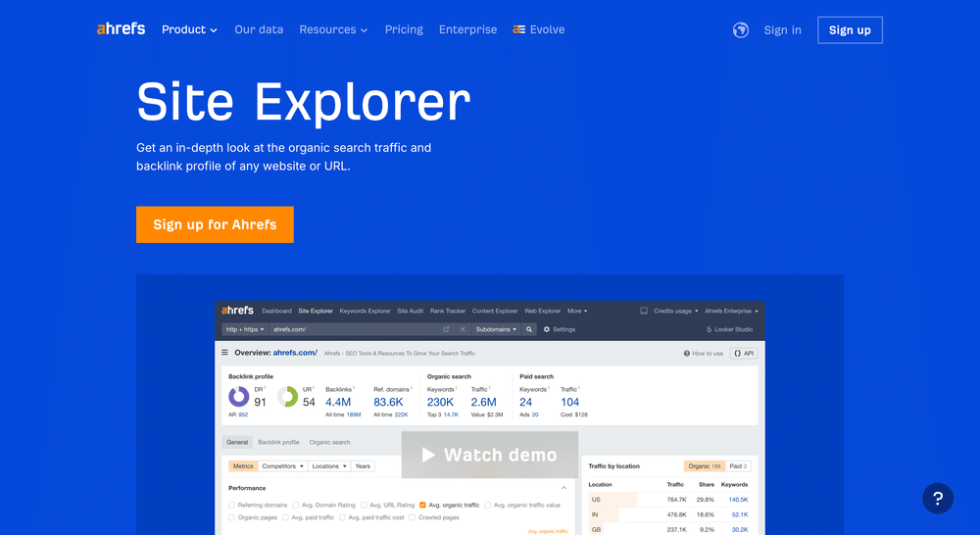Tick the Avg. Domain Rating checkbox
980x535 pixels.
[296, 505]
